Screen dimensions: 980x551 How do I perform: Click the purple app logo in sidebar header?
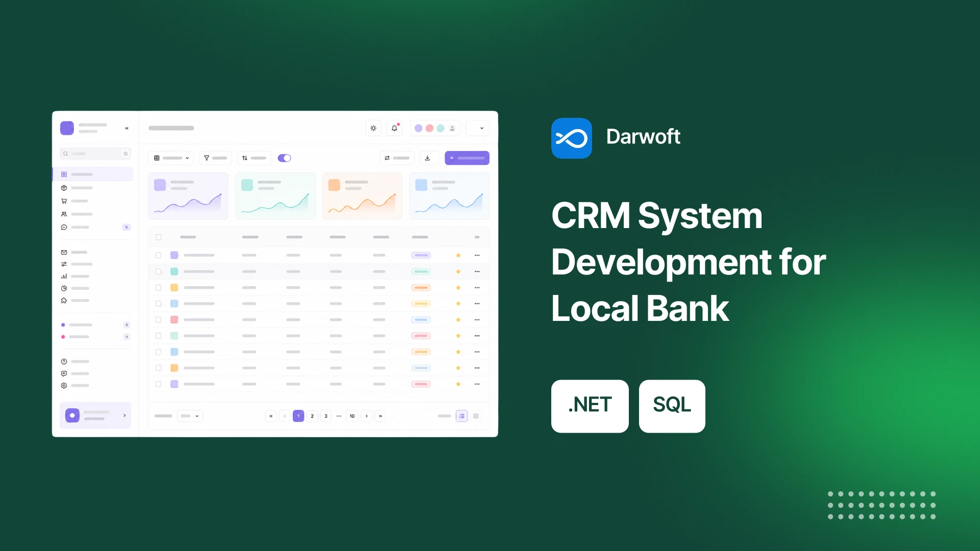coord(67,128)
